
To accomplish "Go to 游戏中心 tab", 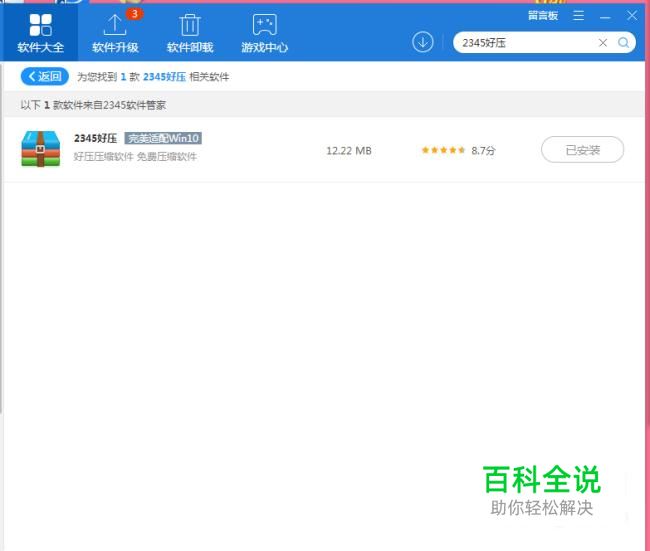I will coord(264,34).
